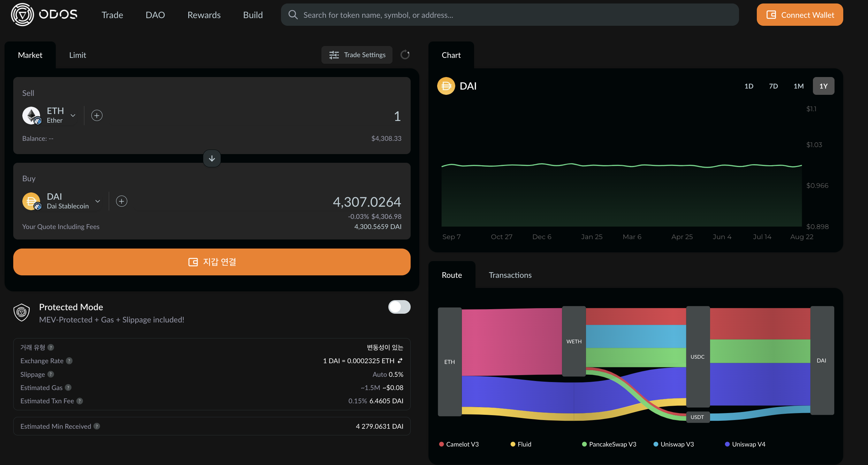Expand DAI buy token dropdown chevron
The height and width of the screenshot is (465, 868).
point(98,201)
